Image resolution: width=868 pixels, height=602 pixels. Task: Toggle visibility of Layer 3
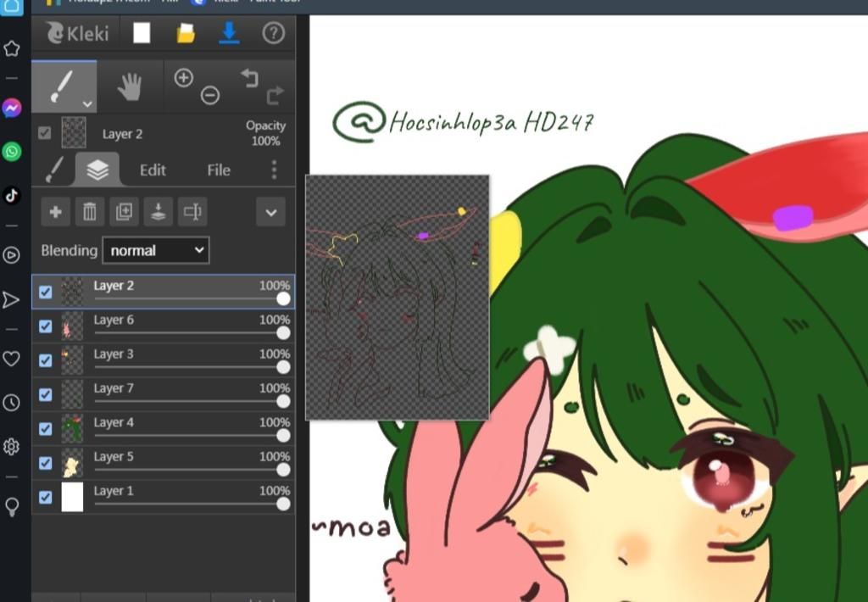46,360
